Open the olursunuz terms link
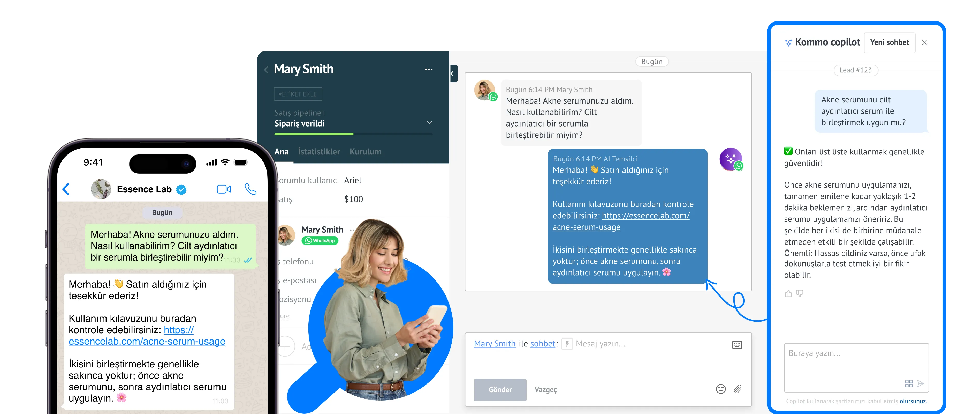This screenshot has height=414, width=980. click(913, 401)
